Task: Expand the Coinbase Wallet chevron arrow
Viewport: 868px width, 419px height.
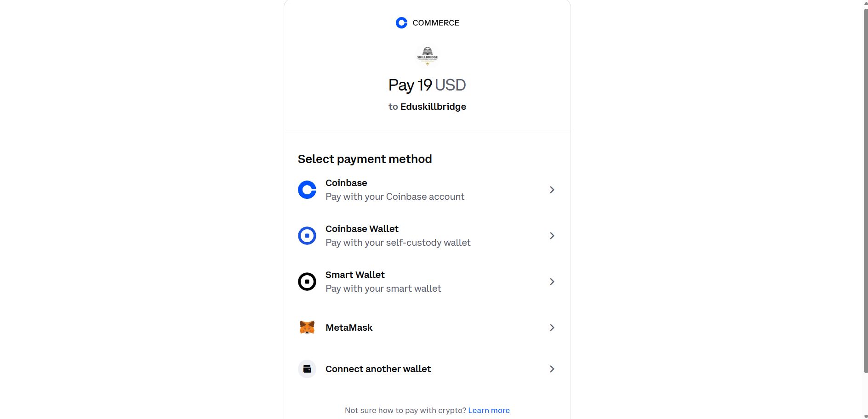Action: [x=552, y=236]
